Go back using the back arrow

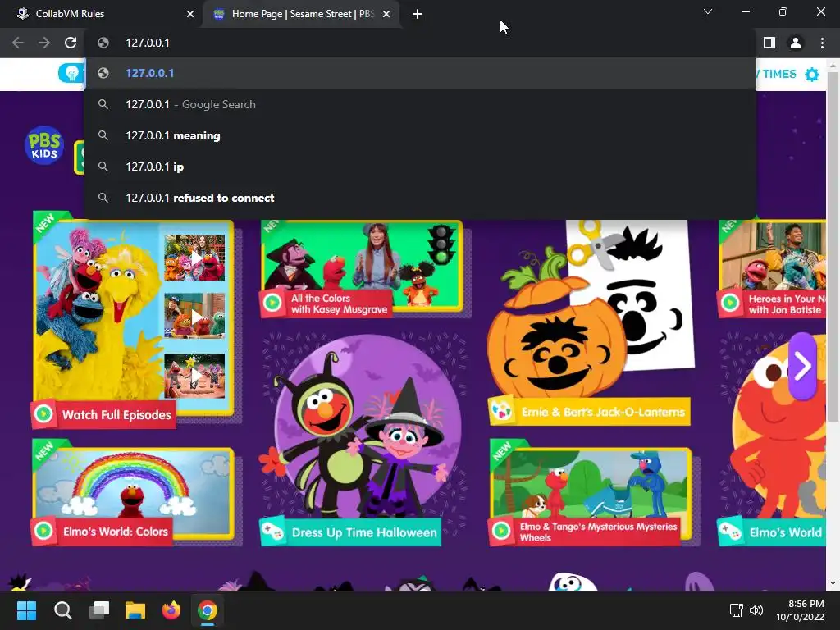18,43
